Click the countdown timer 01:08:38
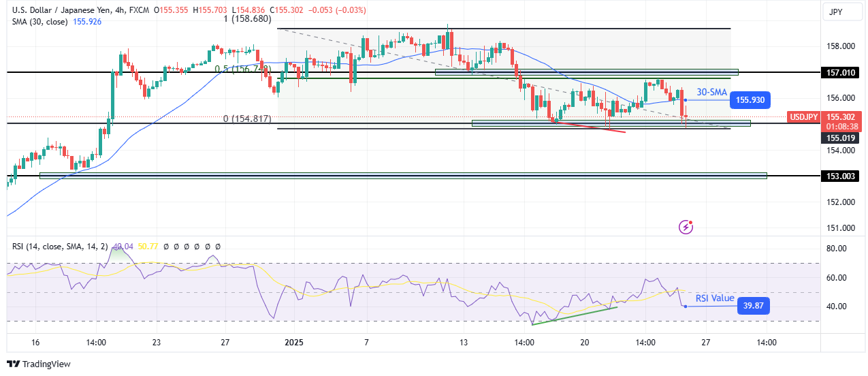The image size is (868, 376). 842,126
